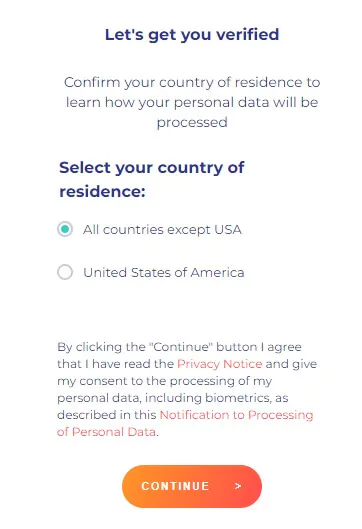Open the Notification to Processing link

pos(236,415)
